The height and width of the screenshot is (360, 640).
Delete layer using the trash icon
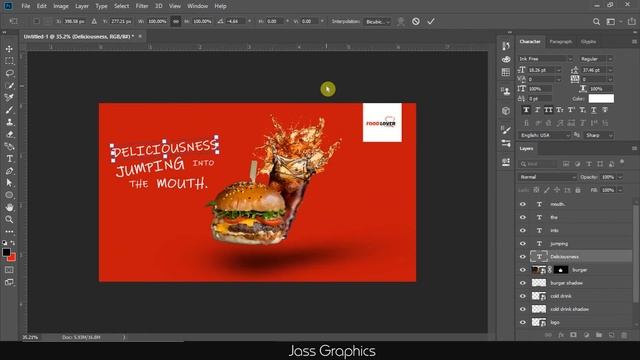624,335
